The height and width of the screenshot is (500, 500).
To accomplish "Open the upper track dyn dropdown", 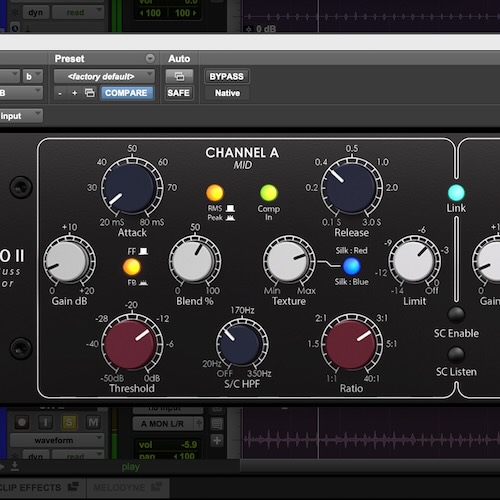I will (36, 12).
